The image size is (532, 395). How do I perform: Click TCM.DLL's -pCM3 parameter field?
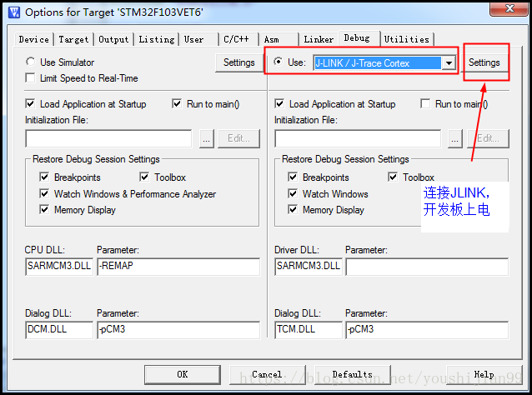pos(427,329)
